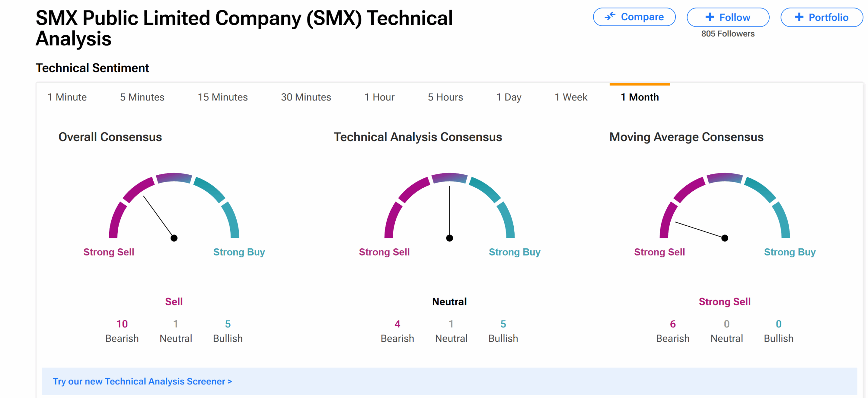Open the 1 Week timeframe tab
868x398 pixels.
pos(571,97)
